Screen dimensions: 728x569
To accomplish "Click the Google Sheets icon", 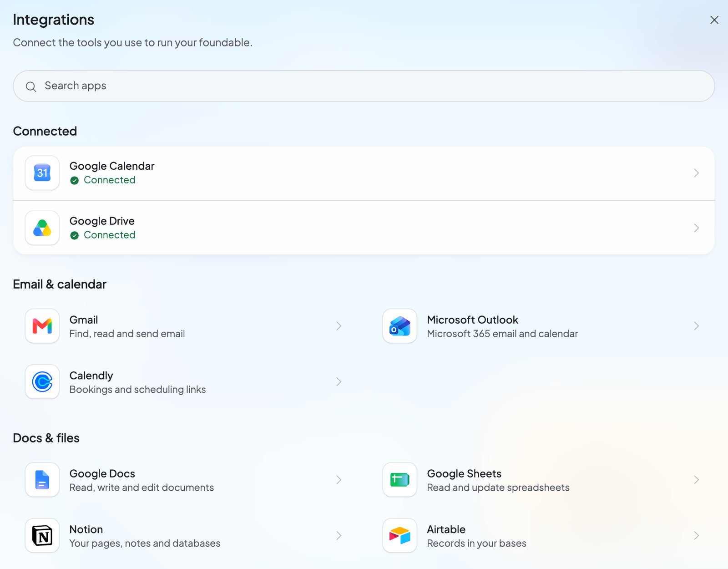I will [400, 480].
